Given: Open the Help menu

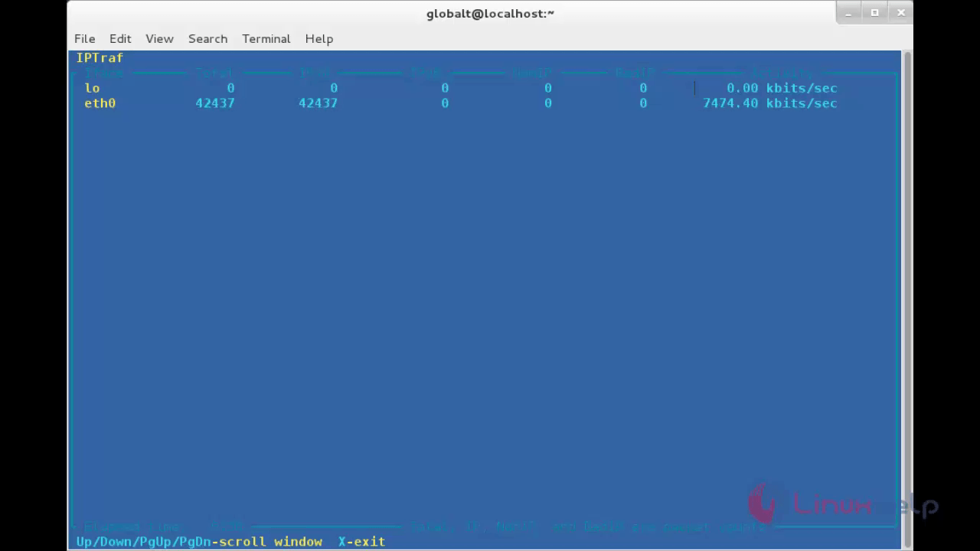Looking at the screenshot, I should pyautogui.click(x=318, y=38).
